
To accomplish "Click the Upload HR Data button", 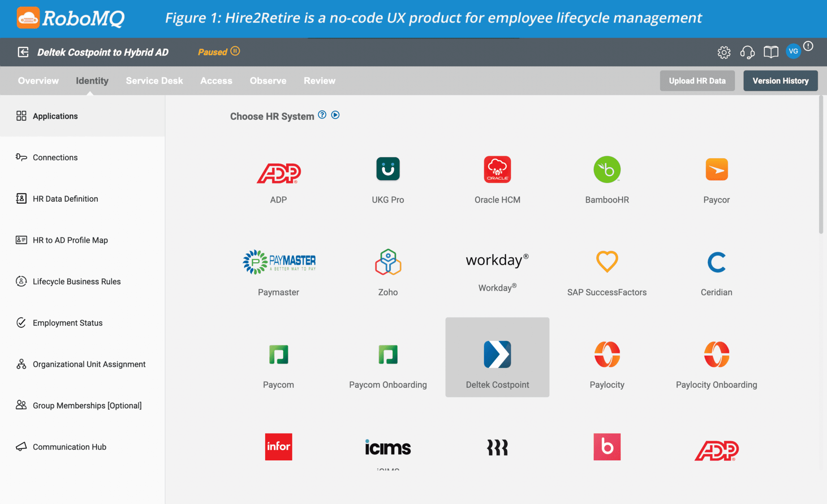I will (x=697, y=80).
